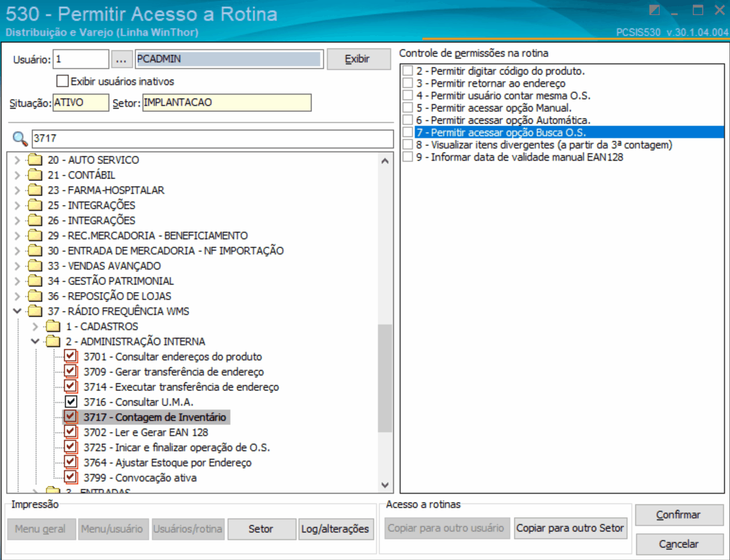Toggle checkbox for 3764 Ajustar Estoque por Endereço
Viewport: 730px width, 560px height.
point(71,463)
